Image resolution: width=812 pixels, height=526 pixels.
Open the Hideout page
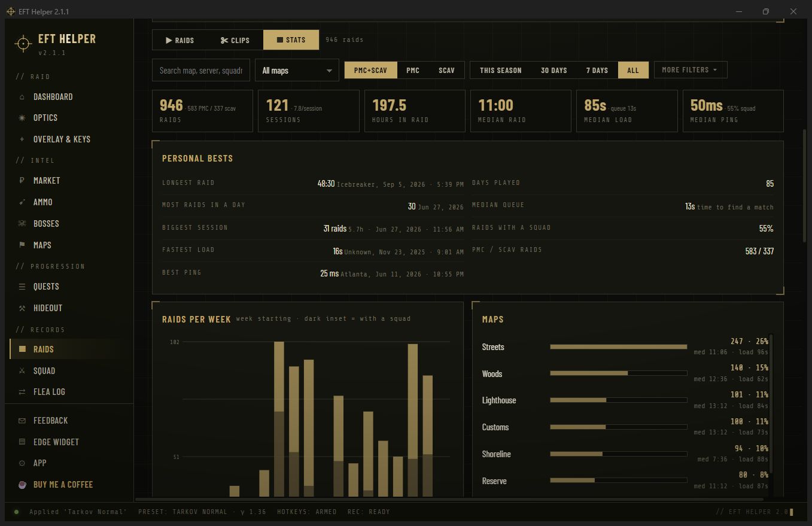69,308
